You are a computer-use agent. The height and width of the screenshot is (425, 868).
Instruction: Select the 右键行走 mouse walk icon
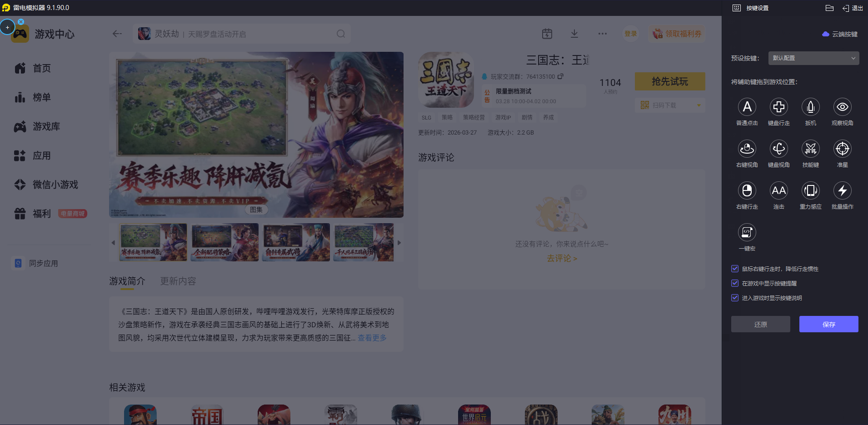point(747,190)
